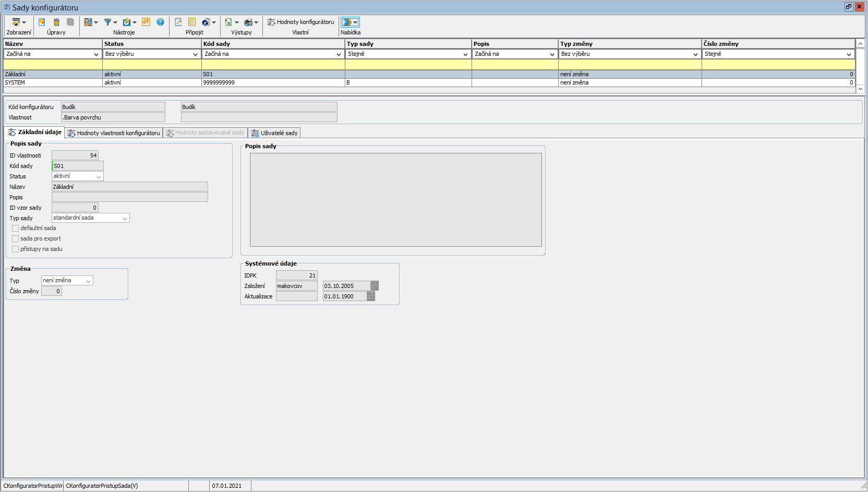868x492 pixels.
Task: Click the printer icon in Výstupy
Action: click(248, 22)
